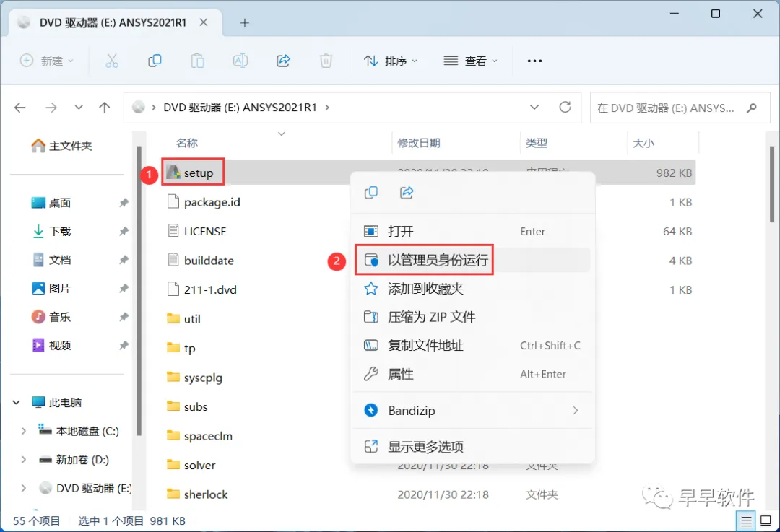Viewport: 780px width, 532px height.
Task: Close the ANSYS2021R1 explorer tab
Action: tap(204, 22)
